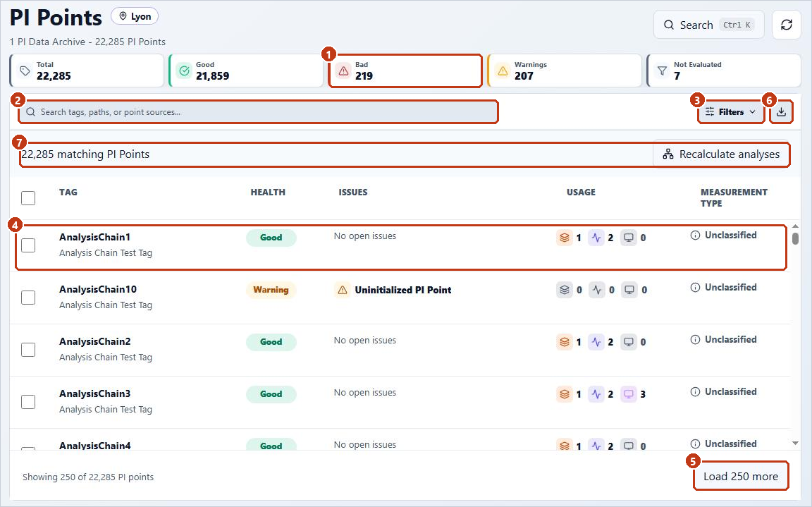The width and height of the screenshot is (812, 507).
Task: Click AnalysisChain2 monitor usage icon
Action: pos(629,342)
